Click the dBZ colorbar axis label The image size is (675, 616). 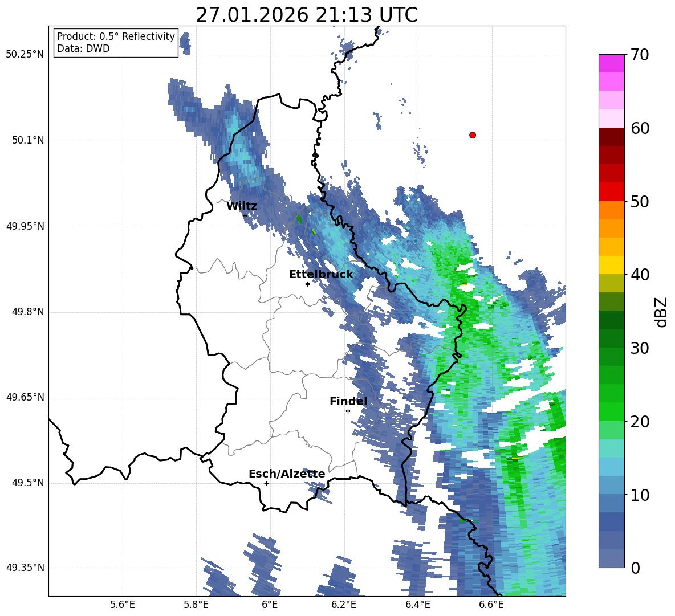point(661,312)
